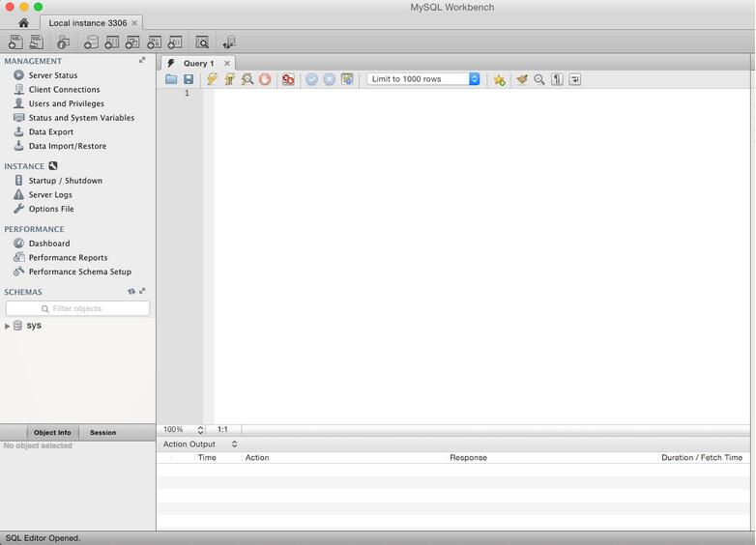Toggle invisible characters display

(x=557, y=79)
